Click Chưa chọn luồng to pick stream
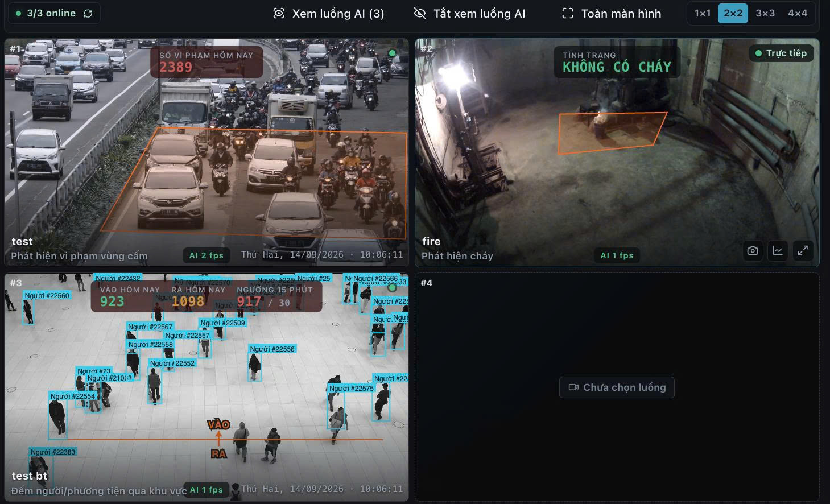Screen dimensions: 830x504 tap(617, 387)
